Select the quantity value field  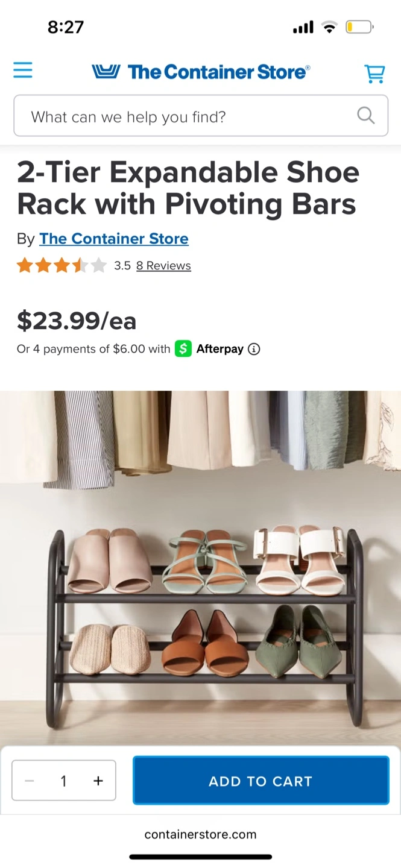click(x=63, y=781)
